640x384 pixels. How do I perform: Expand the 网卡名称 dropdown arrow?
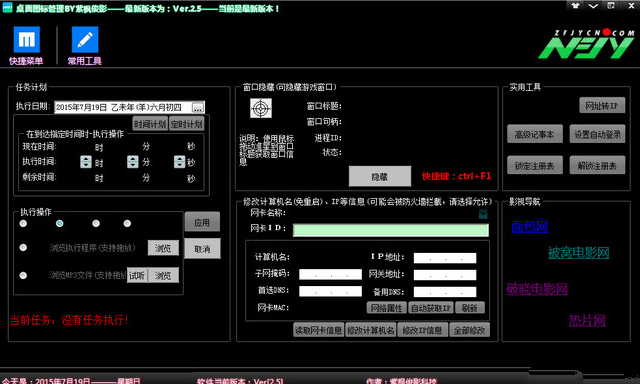tap(483, 213)
